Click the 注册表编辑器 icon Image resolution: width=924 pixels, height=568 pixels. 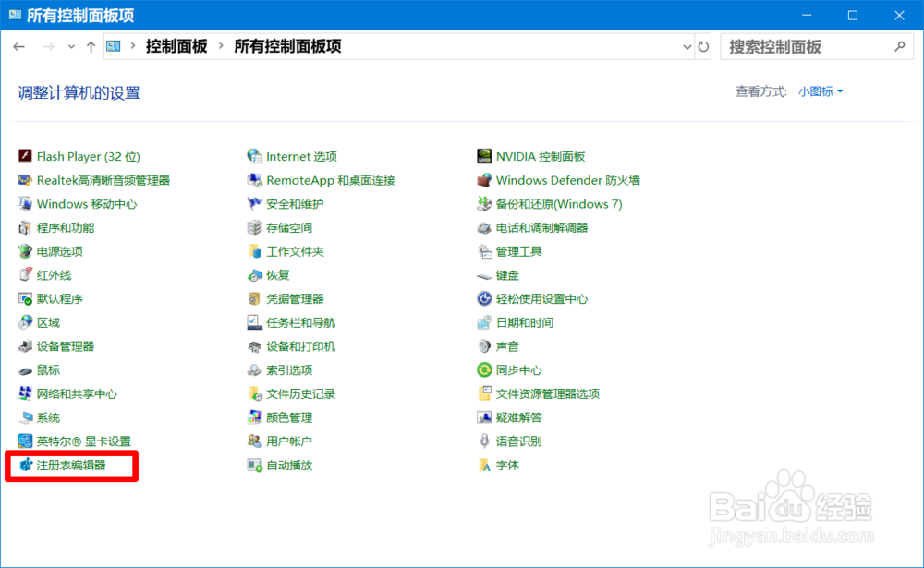(x=25, y=465)
